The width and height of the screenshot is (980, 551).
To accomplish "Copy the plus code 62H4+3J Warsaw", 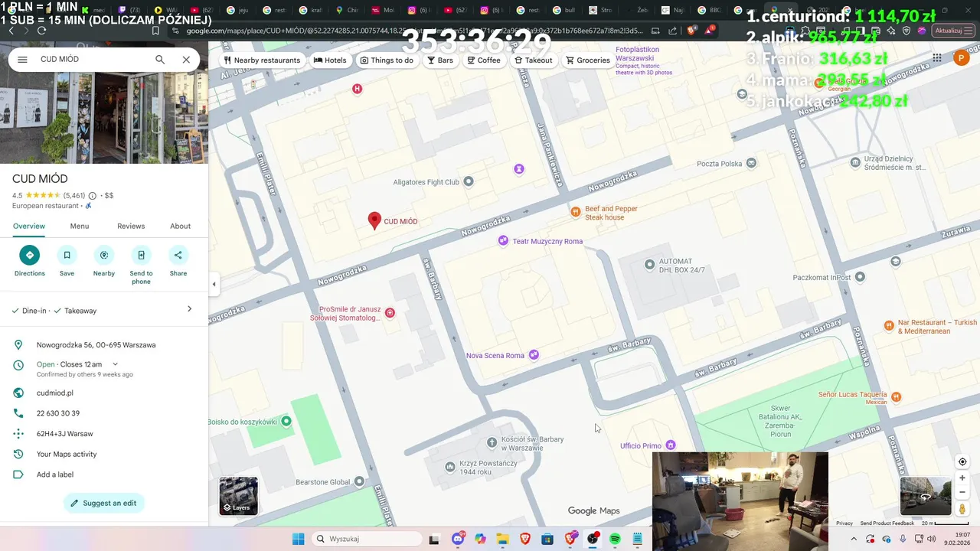I will (x=65, y=434).
